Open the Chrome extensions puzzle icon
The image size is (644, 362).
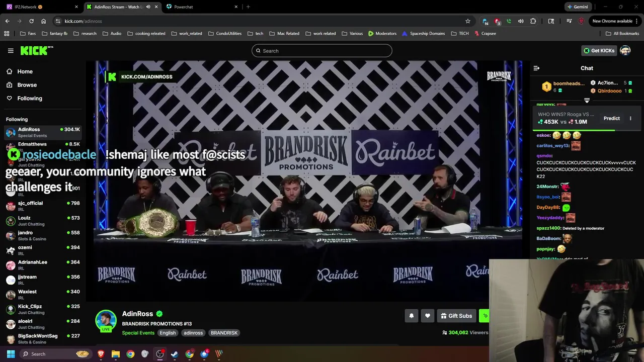[533, 21]
